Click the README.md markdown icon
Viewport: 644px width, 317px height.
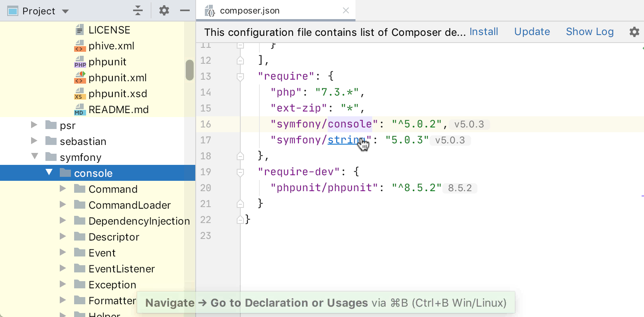pyautogui.click(x=80, y=110)
